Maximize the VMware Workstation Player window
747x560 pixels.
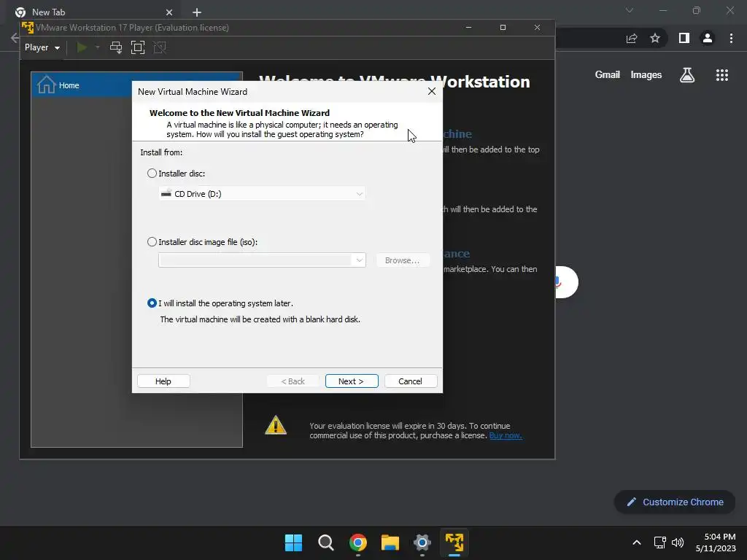pyautogui.click(x=503, y=28)
